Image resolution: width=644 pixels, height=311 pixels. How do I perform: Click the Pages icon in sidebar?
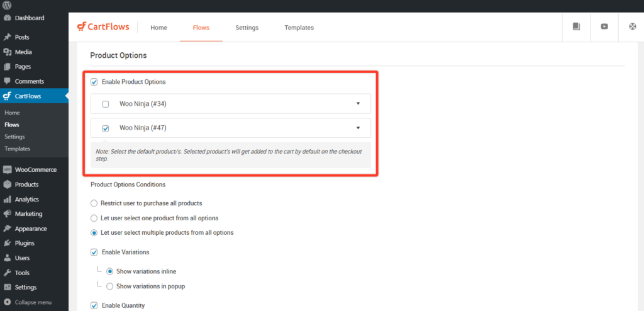pyautogui.click(x=7, y=67)
